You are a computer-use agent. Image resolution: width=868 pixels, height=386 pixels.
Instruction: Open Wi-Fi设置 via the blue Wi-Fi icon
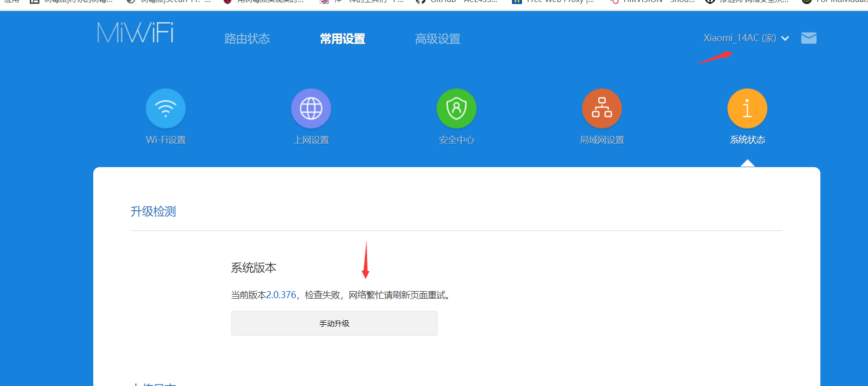tap(165, 108)
